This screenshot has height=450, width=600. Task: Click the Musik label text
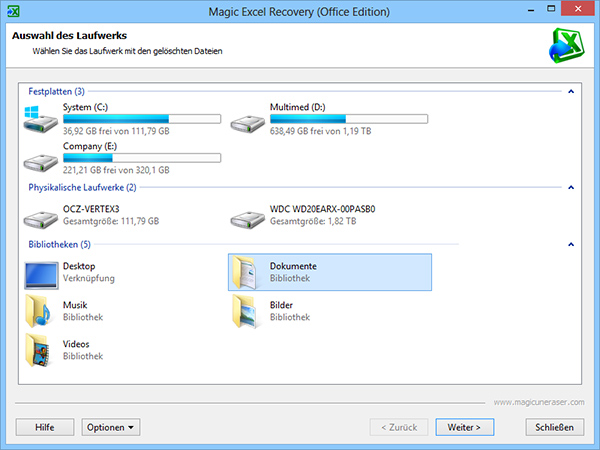click(75, 305)
